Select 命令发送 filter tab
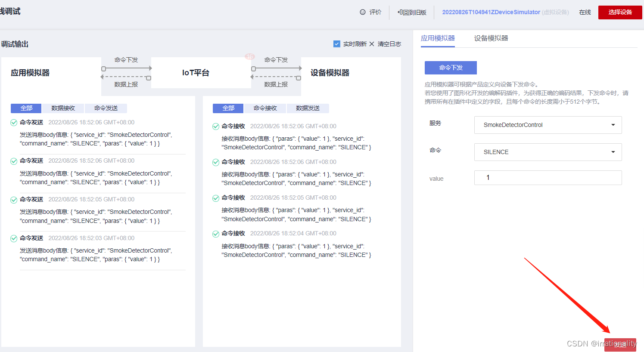The width and height of the screenshot is (644, 352). point(106,108)
